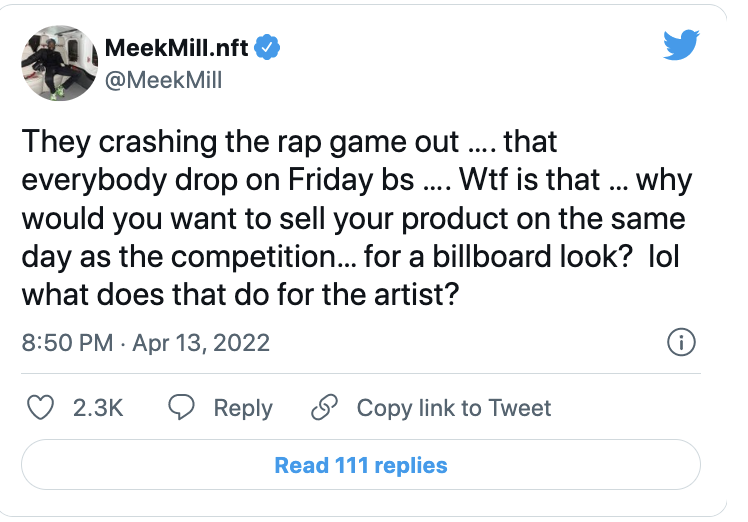Select Copy link to Tweet text
Screen dimensions: 748x522
453,408
